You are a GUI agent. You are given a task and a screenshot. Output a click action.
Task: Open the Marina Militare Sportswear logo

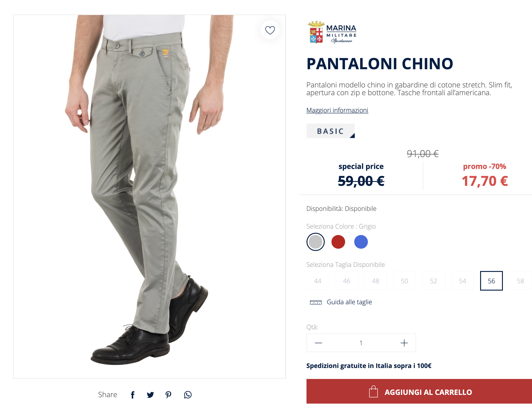click(332, 32)
